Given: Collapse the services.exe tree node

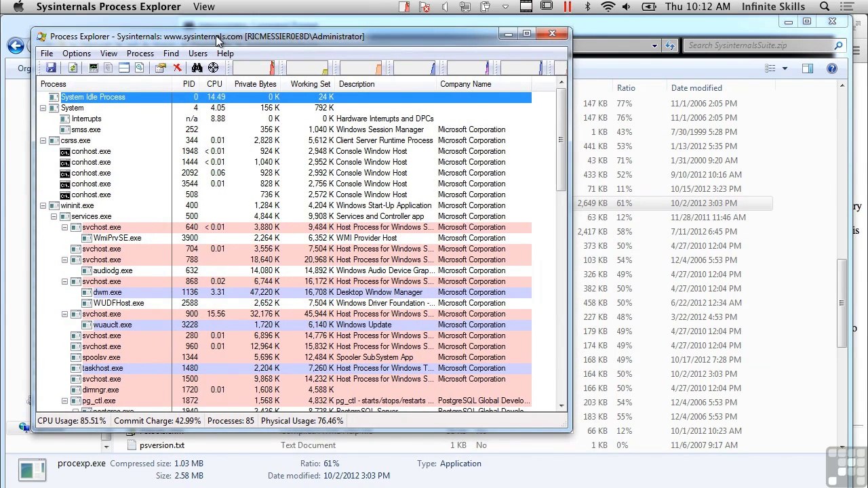Looking at the screenshot, I should [54, 216].
